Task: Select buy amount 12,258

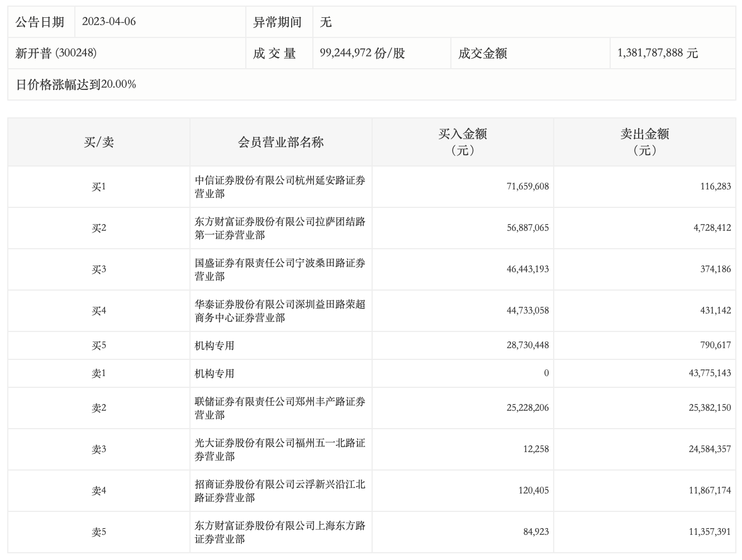Action: 536,449
